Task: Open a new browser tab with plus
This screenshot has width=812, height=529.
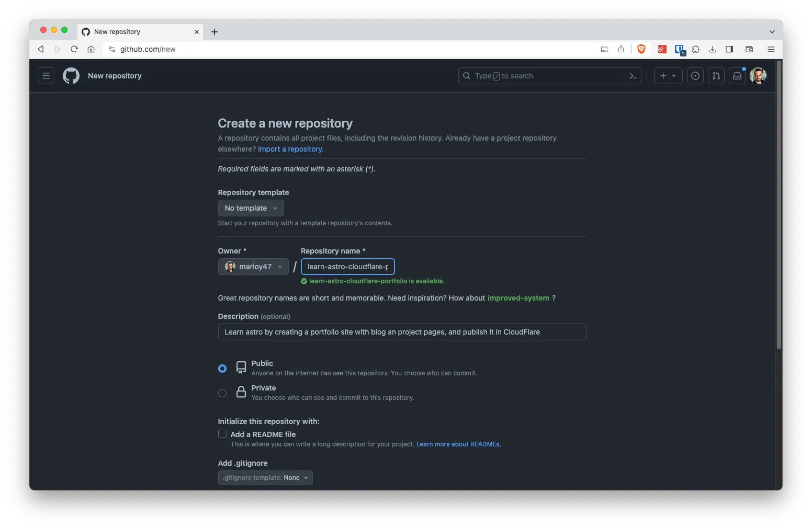Action: [x=215, y=32]
